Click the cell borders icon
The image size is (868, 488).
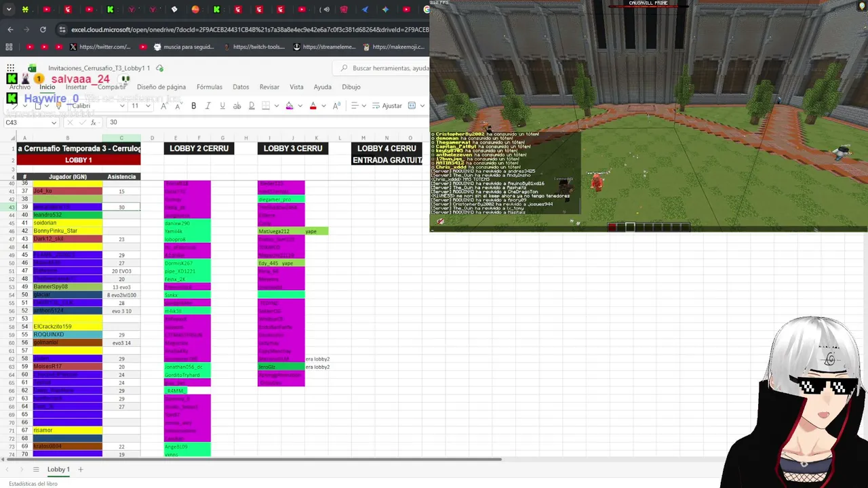pos(266,106)
